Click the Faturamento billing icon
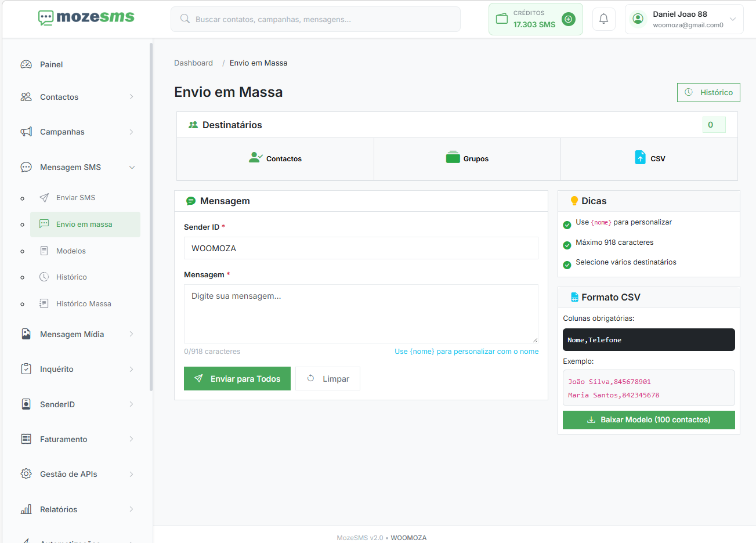 [26, 439]
